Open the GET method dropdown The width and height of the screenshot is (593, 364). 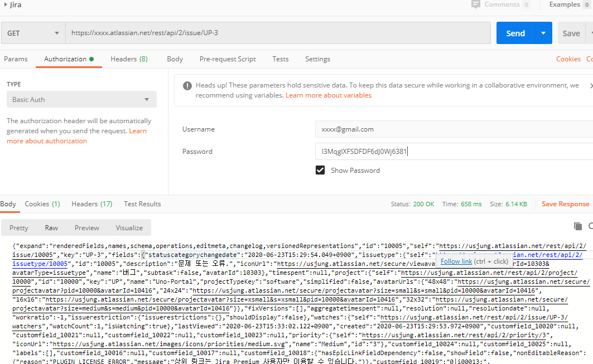(33, 33)
